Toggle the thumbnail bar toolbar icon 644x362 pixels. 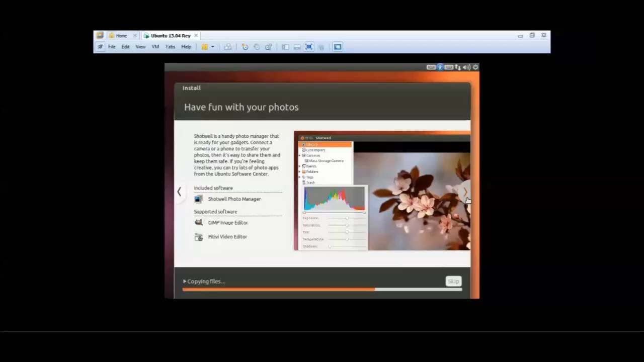coord(297,47)
